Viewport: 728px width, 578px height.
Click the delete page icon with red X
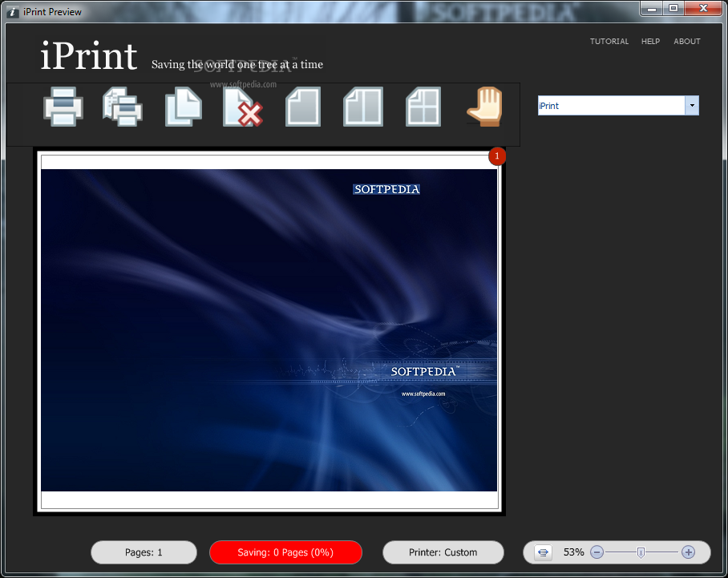[x=243, y=107]
